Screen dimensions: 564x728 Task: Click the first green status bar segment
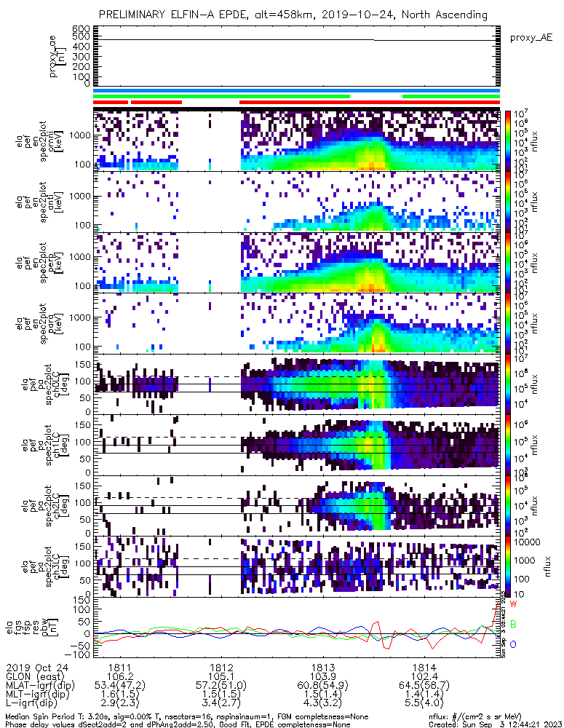point(221,97)
